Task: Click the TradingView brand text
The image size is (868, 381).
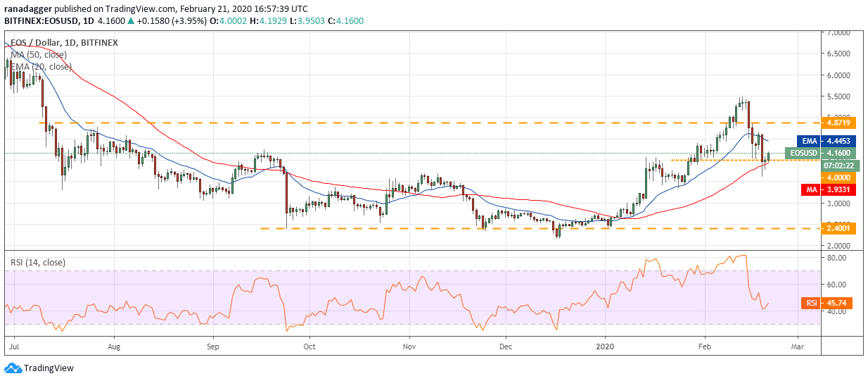Action: [x=49, y=368]
